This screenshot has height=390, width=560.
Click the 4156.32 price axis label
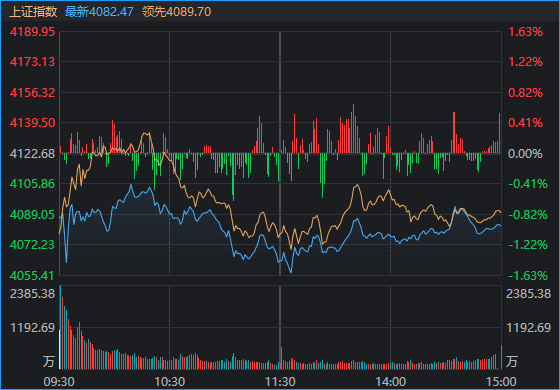pos(32,93)
